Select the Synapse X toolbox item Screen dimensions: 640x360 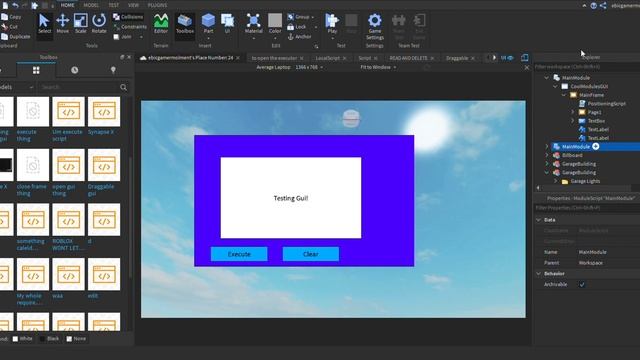[x=104, y=116]
